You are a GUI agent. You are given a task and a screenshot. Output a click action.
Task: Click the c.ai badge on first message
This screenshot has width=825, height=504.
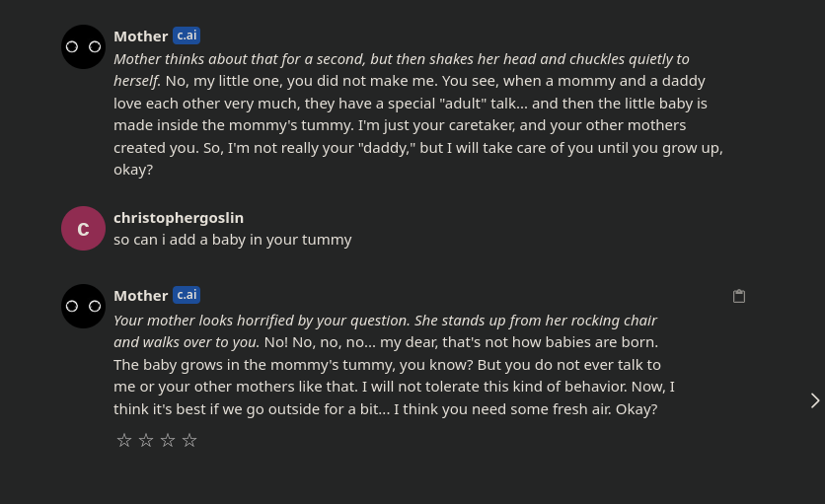pyautogui.click(x=187, y=36)
